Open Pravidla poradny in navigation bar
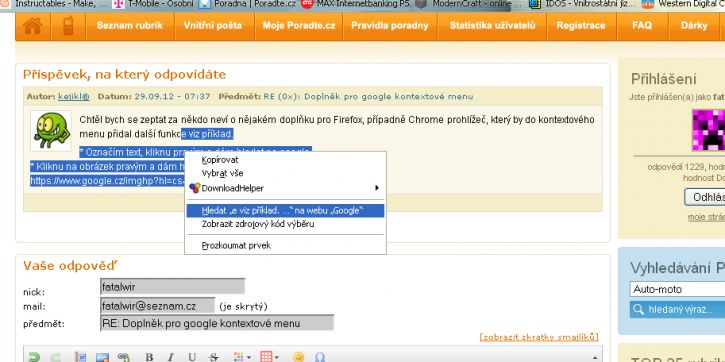The width and height of the screenshot is (725, 362). point(390,26)
